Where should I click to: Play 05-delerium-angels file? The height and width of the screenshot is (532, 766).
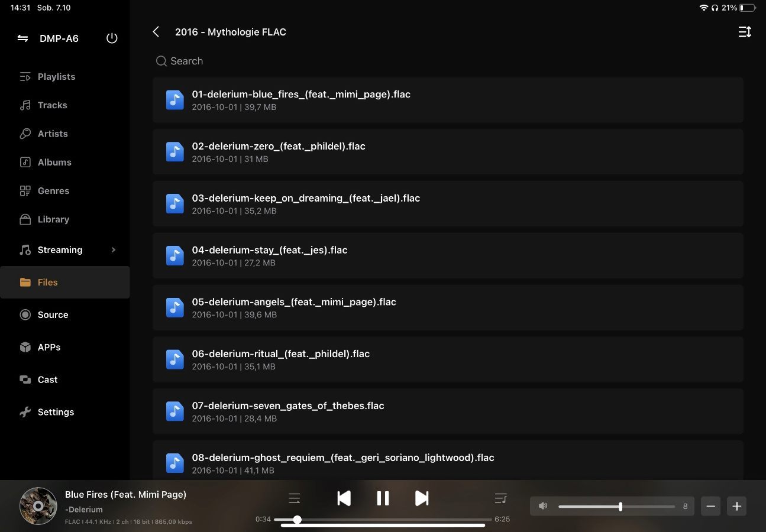(448, 307)
